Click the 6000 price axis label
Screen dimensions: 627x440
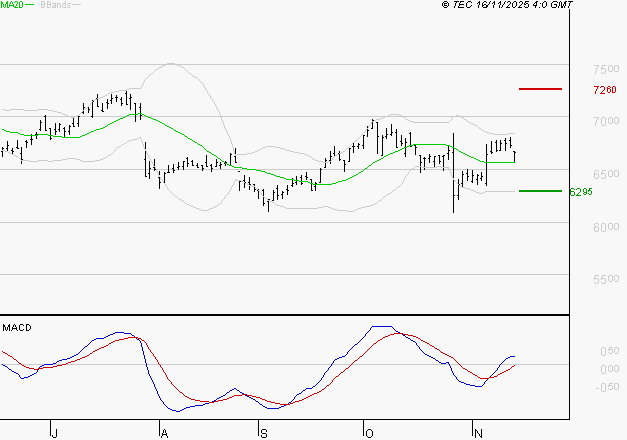tap(606, 227)
